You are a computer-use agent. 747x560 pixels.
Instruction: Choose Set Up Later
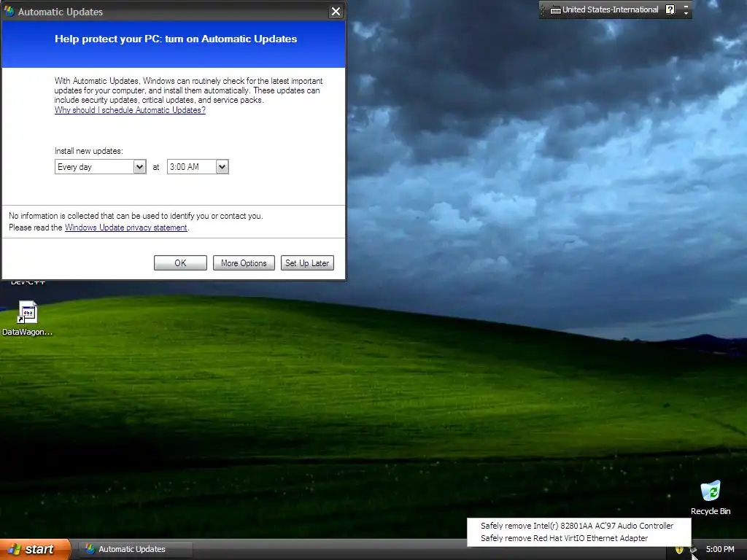pos(307,262)
